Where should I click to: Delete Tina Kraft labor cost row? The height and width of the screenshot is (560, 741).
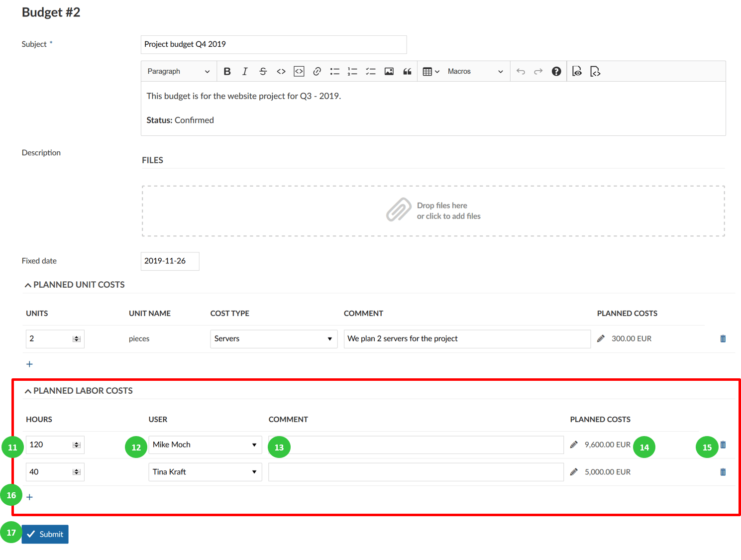tap(723, 472)
